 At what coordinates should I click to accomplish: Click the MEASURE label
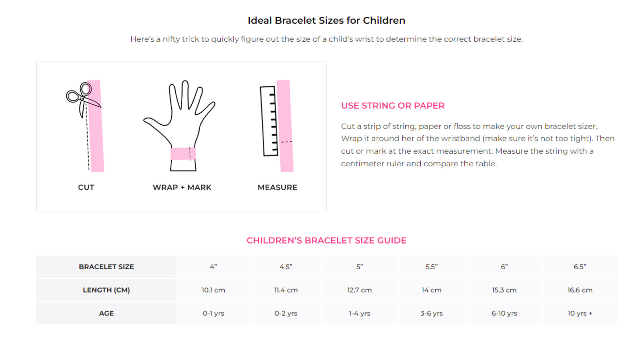point(277,188)
